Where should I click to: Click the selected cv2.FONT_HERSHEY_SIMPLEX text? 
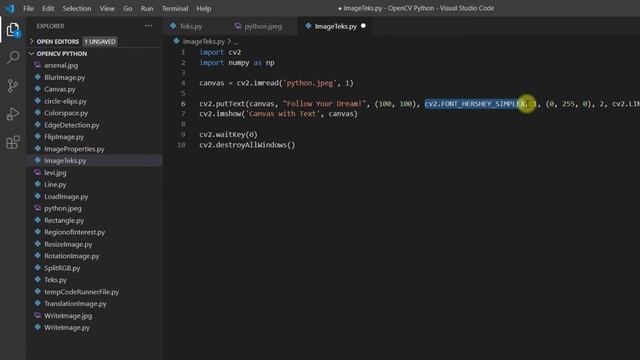[x=475, y=104]
